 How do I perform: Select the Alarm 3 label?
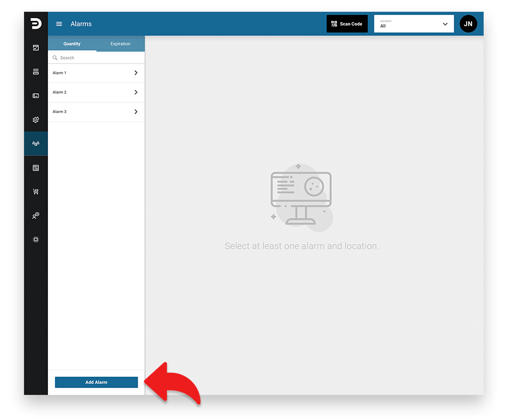click(x=60, y=111)
